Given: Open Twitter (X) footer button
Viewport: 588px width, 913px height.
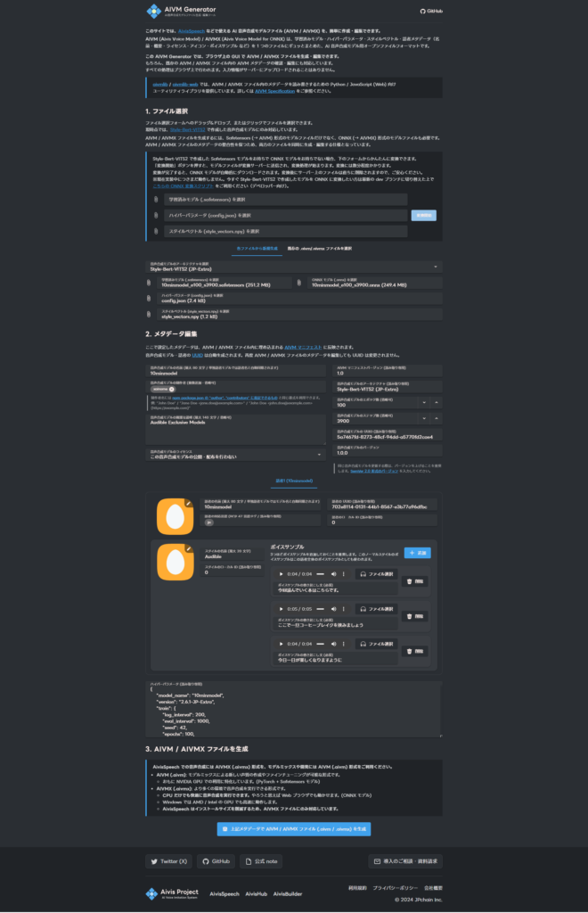Looking at the screenshot, I should click(168, 861).
